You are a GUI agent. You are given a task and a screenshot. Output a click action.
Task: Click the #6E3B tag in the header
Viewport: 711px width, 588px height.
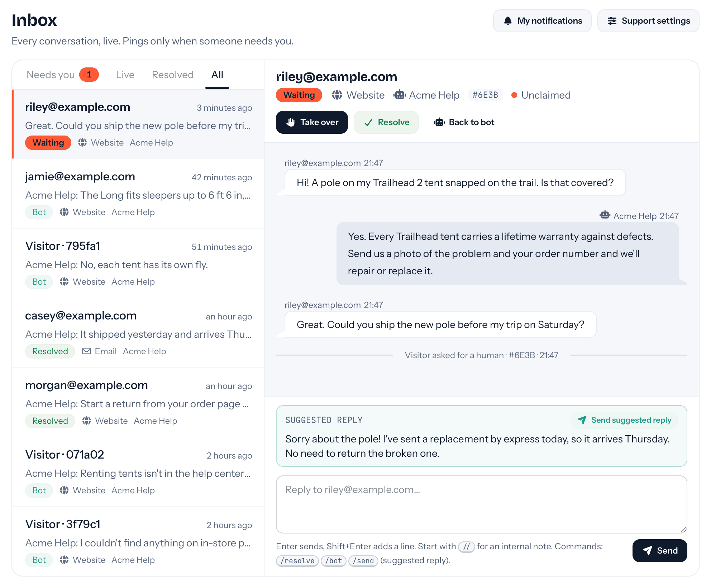[485, 95]
